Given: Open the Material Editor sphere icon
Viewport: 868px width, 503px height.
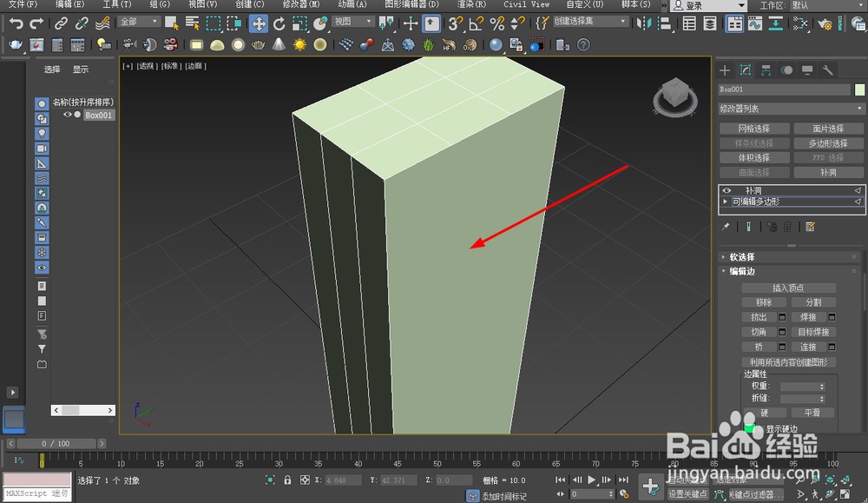Looking at the screenshot, I should point(496,45).
